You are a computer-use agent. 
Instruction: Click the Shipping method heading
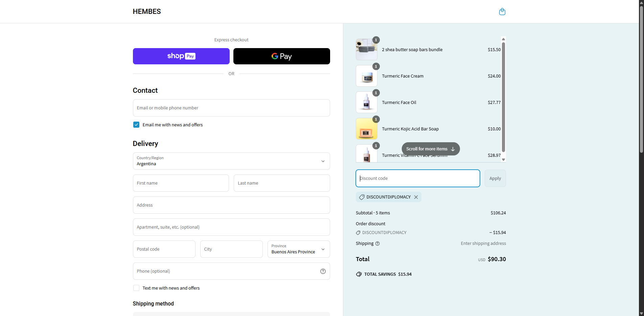point(153,303)
